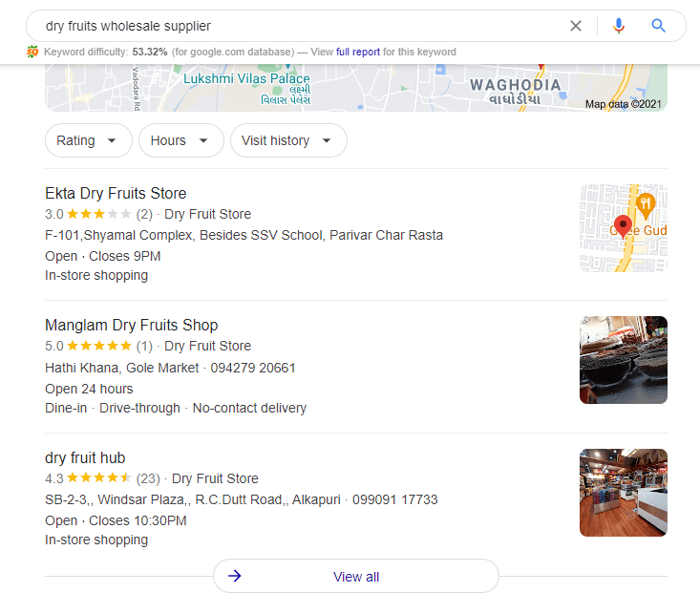Screen dimensions: 700x593
Task: Open dry fruit hub listing
Action: pyautogui.click(x=85, y=457)
